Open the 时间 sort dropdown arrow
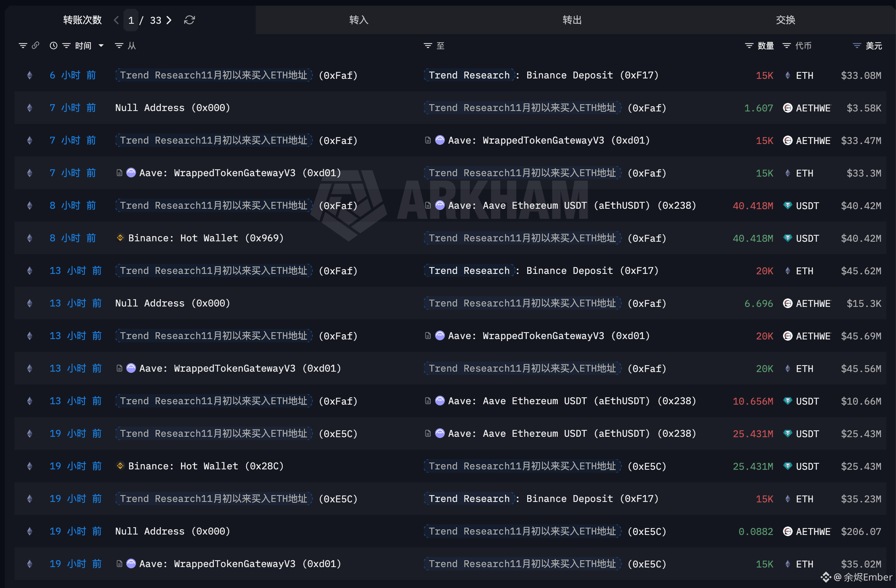 click(101, 45)
